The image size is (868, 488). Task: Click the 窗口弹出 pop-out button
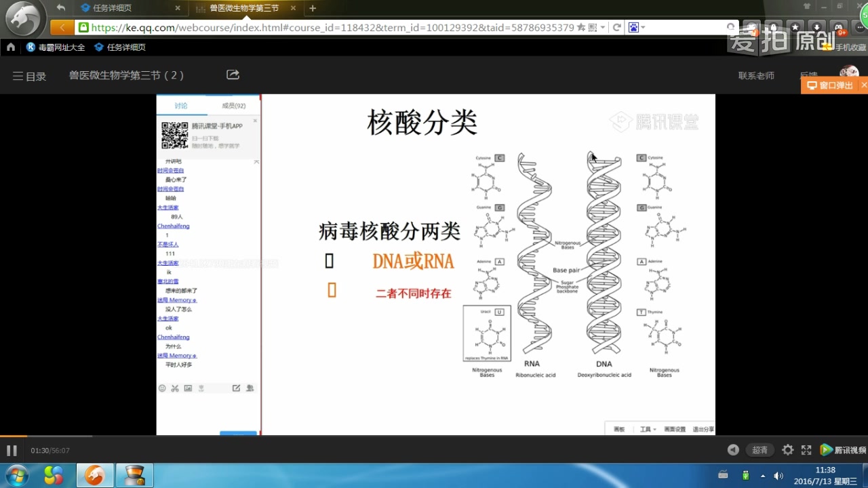pyautogui.click(x=831, y=85)
